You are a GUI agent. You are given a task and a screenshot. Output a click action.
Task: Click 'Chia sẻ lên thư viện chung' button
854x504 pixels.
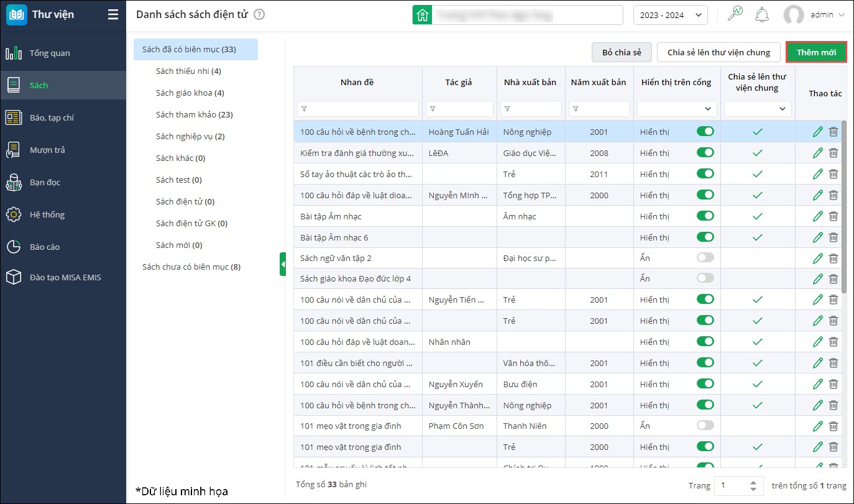point(719,52)
